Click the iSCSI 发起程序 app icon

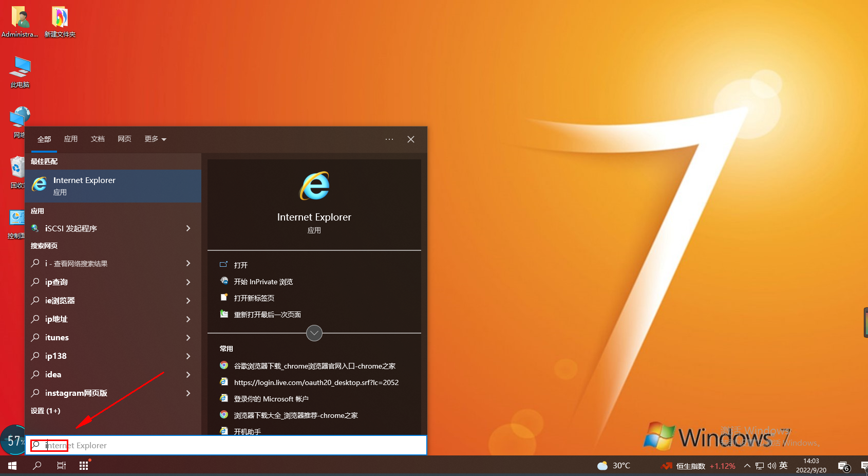coord(35,228)
